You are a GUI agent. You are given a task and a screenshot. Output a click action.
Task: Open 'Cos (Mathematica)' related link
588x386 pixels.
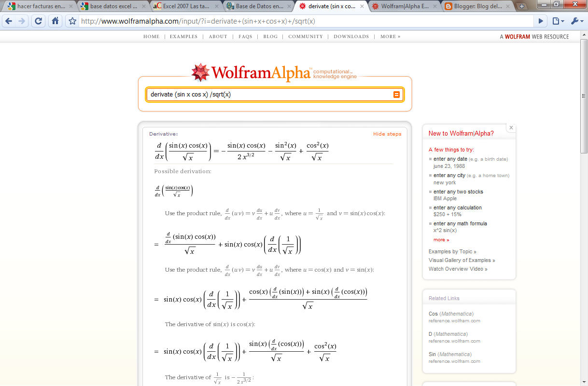[x=451, y=314]
